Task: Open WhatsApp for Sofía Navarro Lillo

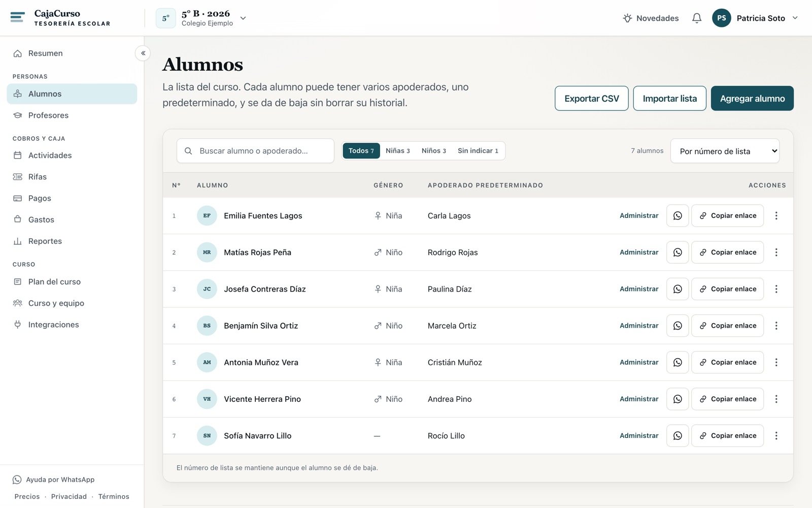Action: point(678,435)
